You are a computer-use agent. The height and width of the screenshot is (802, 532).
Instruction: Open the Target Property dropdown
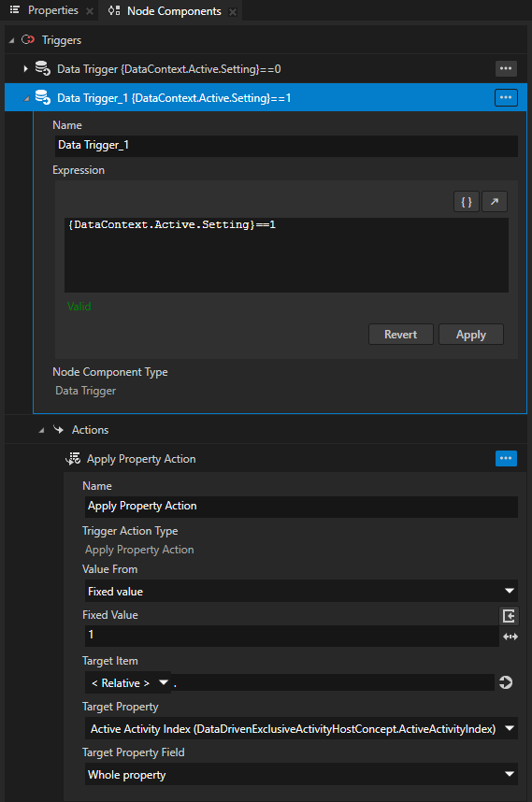301,729
